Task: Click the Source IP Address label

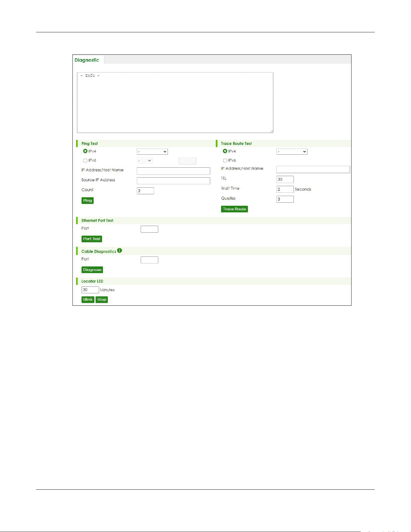Action: [x=98, y=180]
